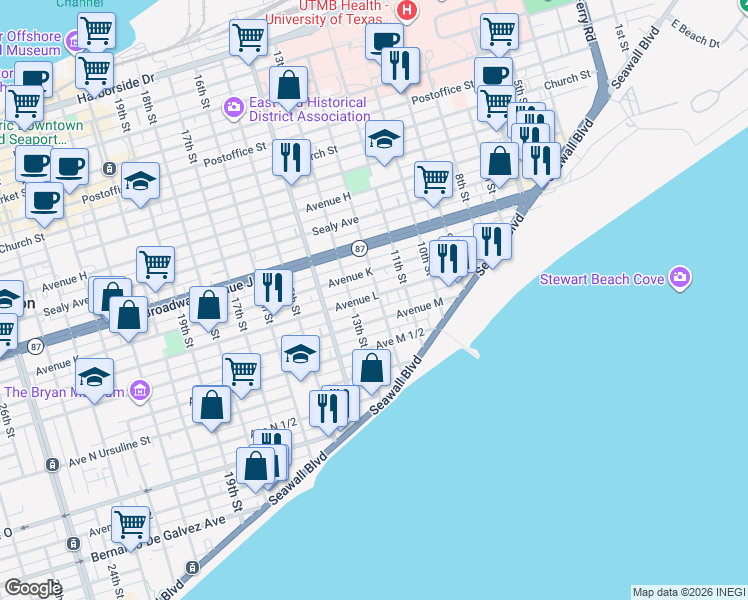
Task: Click the UTMB Health hospital H icon
Action: pos(407,10)
